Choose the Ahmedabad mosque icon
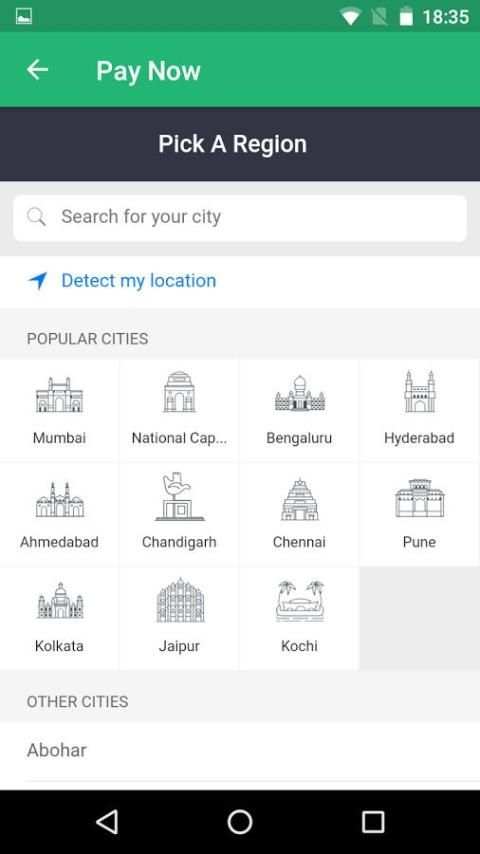The width and height of the screenshot is (480, 854). pos(59,499)
